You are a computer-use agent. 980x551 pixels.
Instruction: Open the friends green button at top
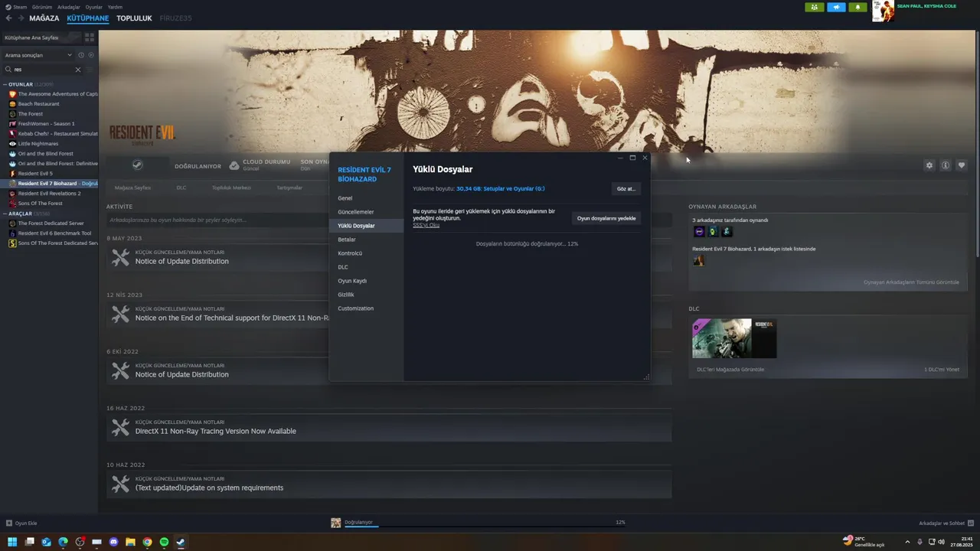pyautogui.click(x=814, y=7)
